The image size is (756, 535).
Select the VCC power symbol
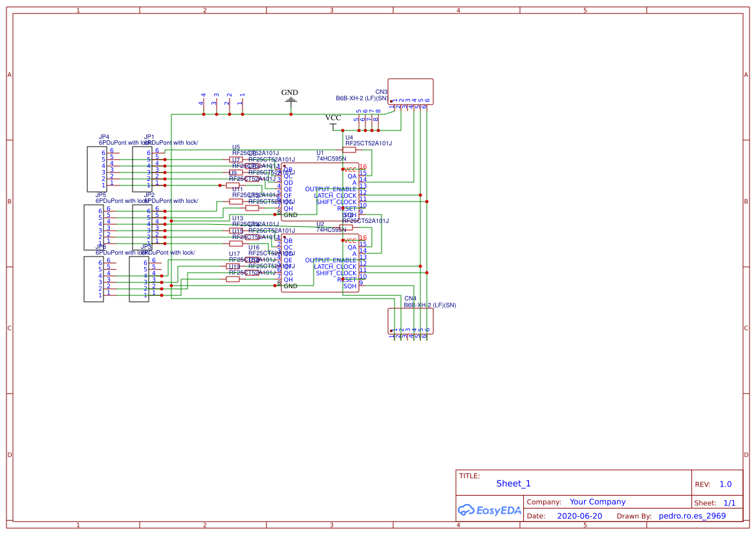click(332, 123)
